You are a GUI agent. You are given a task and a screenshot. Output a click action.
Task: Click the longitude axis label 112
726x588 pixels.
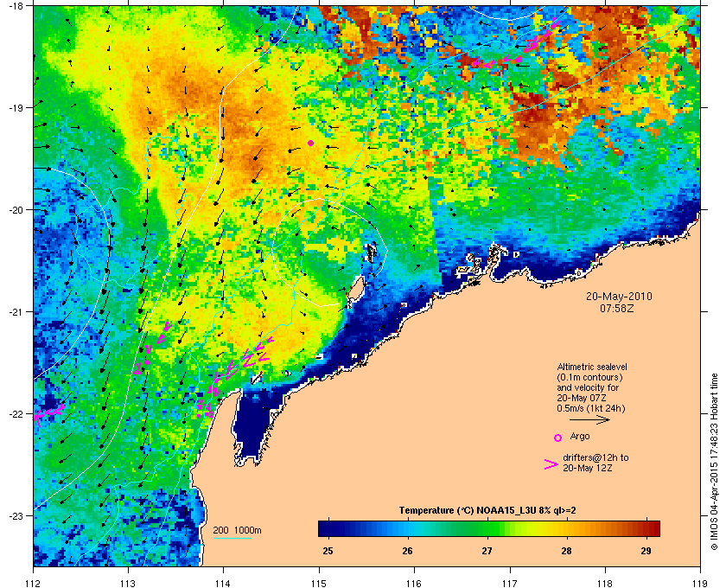point(34,583)
